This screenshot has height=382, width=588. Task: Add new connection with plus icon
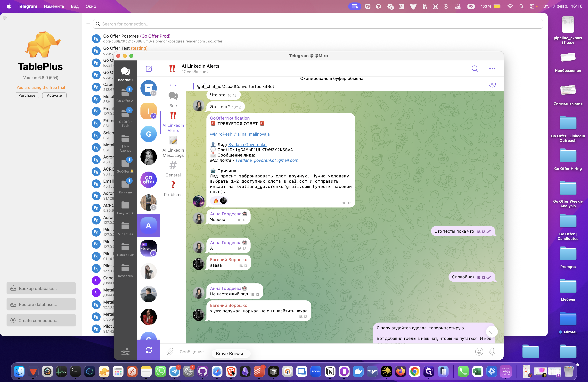point(88,24)
